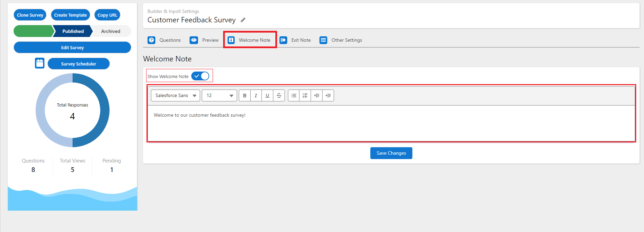Screen dimensions: 644x232
Task: Save Changes to the welcome note
Action: [391, 153]
